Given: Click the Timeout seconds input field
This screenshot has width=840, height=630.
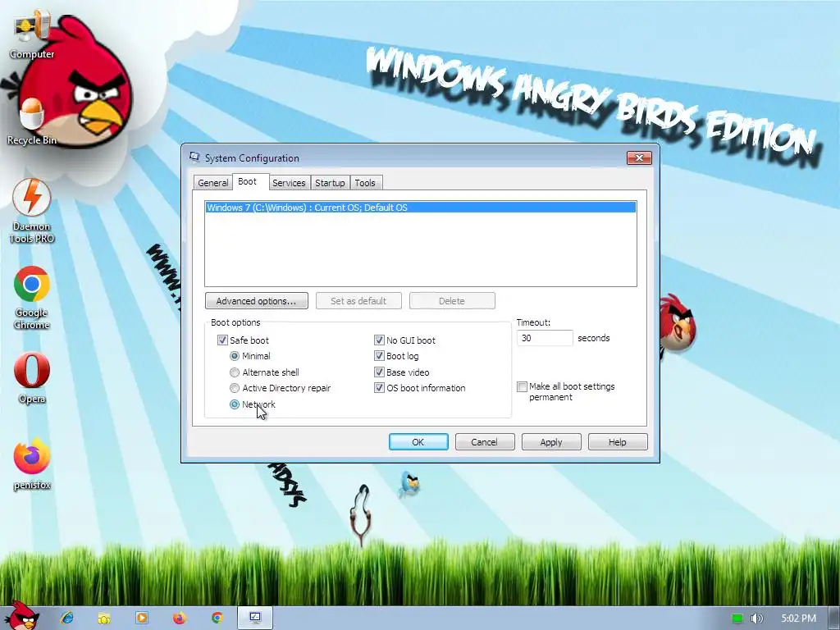Looking at the screenshot, I should coord(545,338).
